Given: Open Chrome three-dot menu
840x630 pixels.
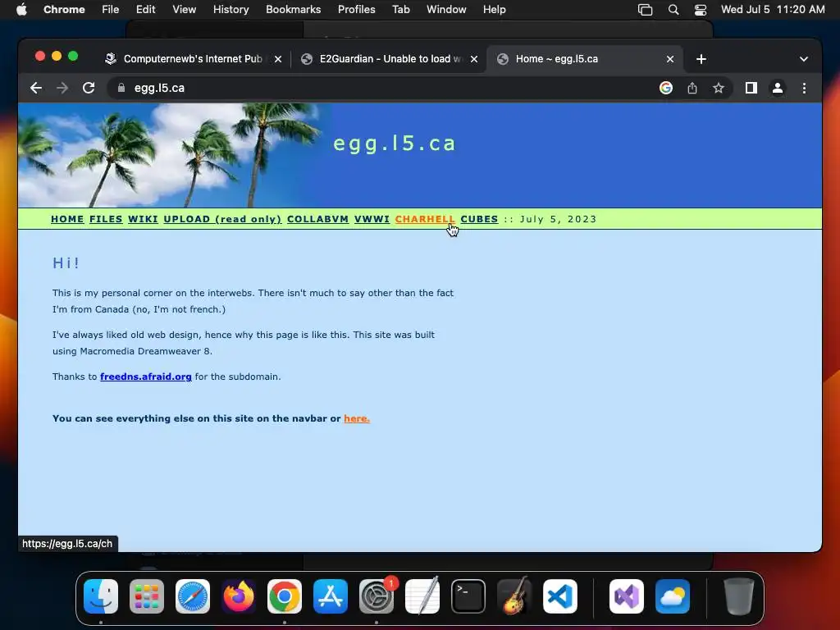Looking at the screenshot, I should 804,88.
